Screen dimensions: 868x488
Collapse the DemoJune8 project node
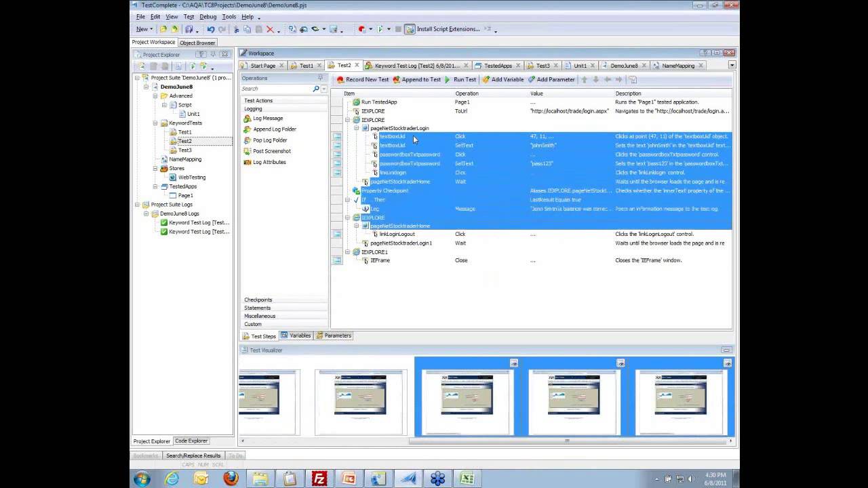tap(146, 87)
